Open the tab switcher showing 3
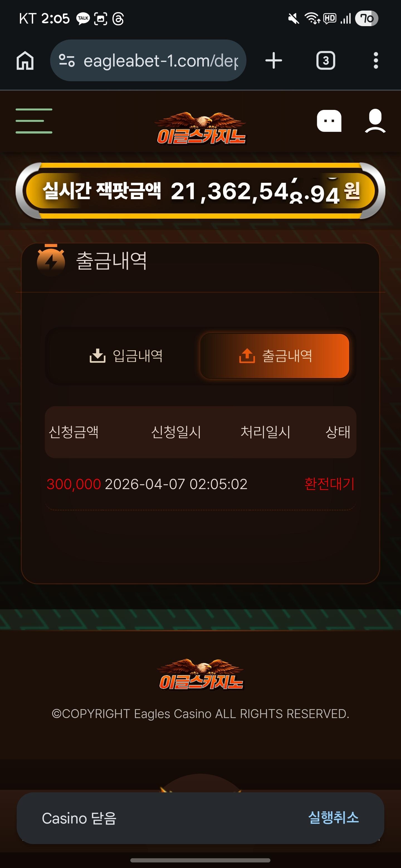This screenshot has height=868, width=401. 326,61
